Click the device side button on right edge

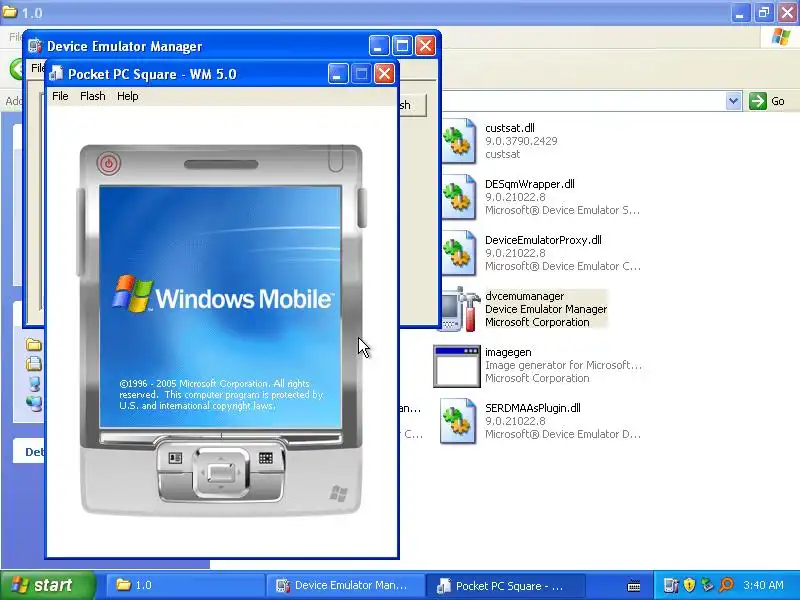pos(362,208)
